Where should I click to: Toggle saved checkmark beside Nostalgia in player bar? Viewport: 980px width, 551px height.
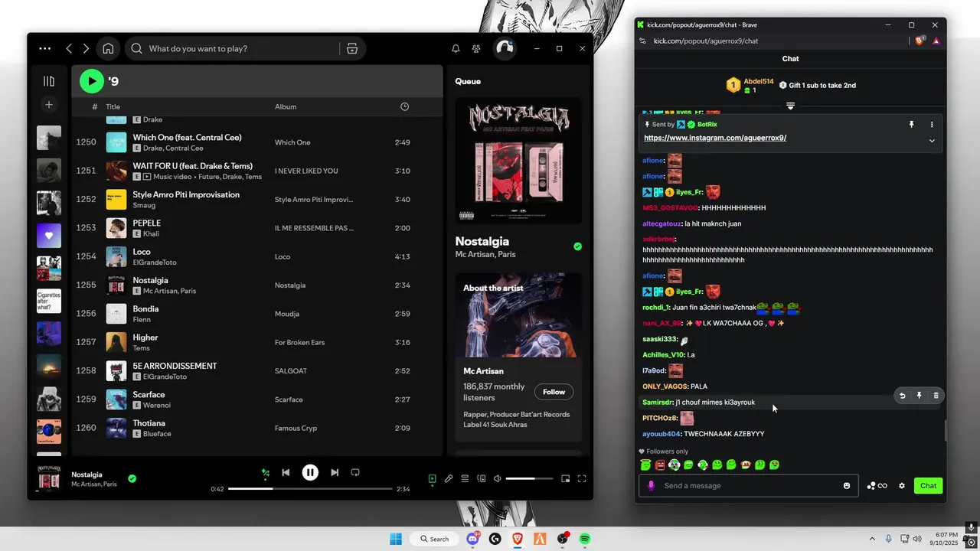pyautogui.click(x=132, y=478)
